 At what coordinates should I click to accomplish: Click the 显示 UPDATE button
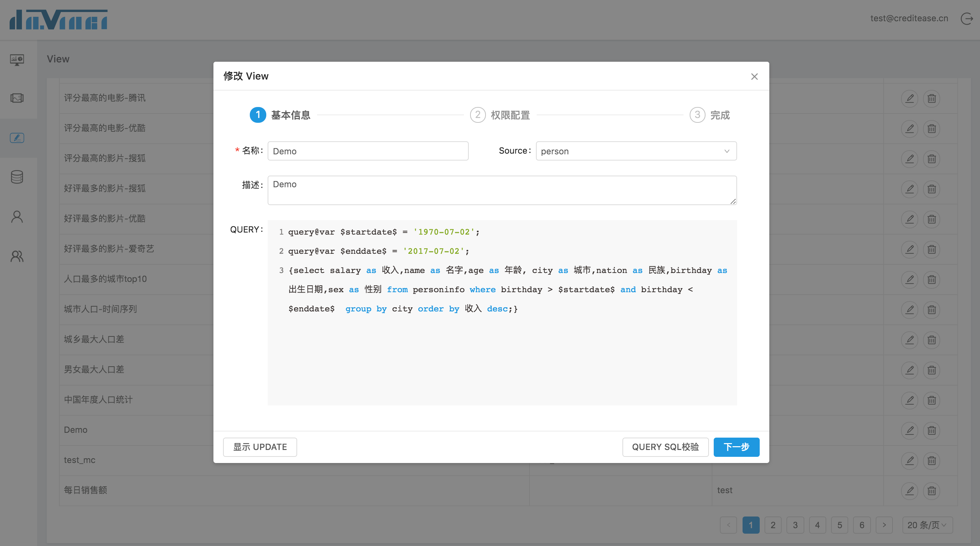click(260, 447)
